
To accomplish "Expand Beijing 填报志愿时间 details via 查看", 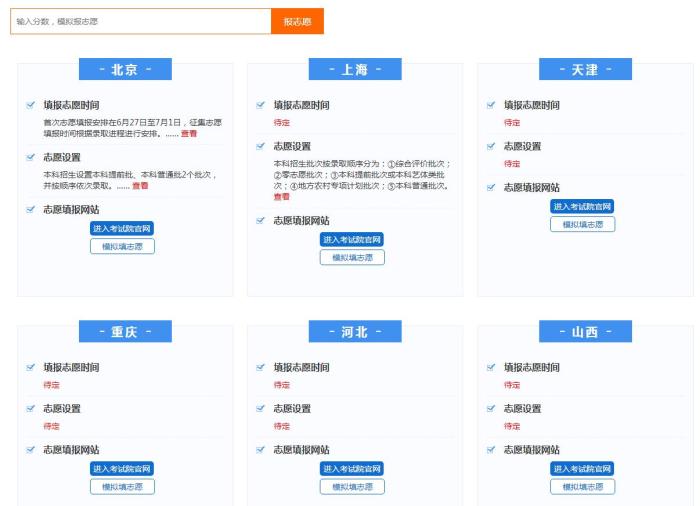I will [x=189, y=133].
